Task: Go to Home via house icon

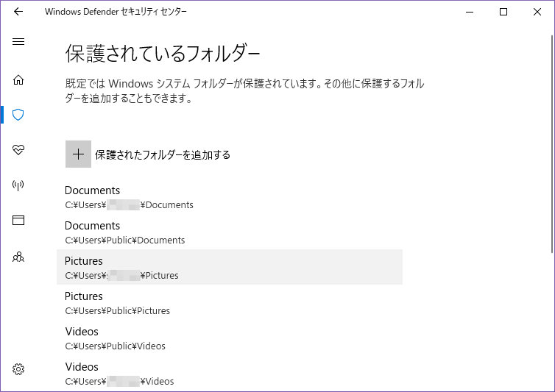Action: (18, 79)
